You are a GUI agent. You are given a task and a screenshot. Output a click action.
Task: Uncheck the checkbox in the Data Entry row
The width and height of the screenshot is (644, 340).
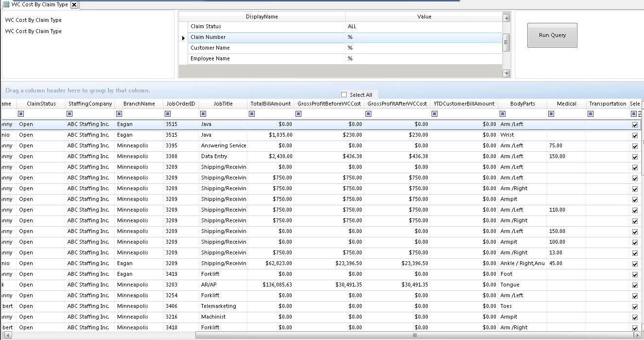pos(635,157)
